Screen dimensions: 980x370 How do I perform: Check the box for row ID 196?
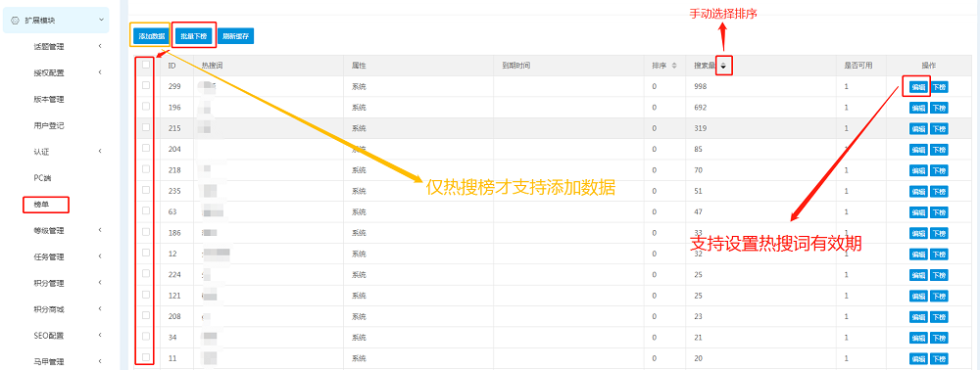pos(146,106)
